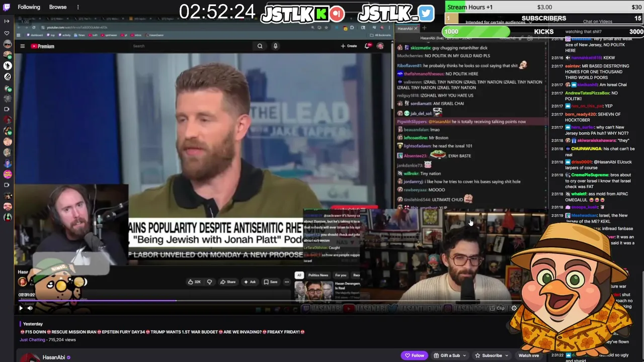Viewport: 644px width, 362px height.
Task: Click the 715,204 views text
Action: coord(61,340)
